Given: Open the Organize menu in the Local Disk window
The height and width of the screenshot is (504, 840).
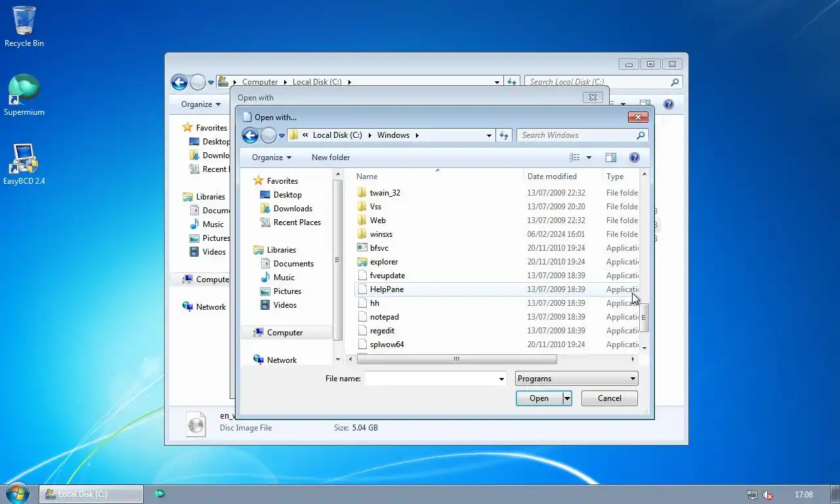Looking at the screenshot, I should click(x=201, y=104).
